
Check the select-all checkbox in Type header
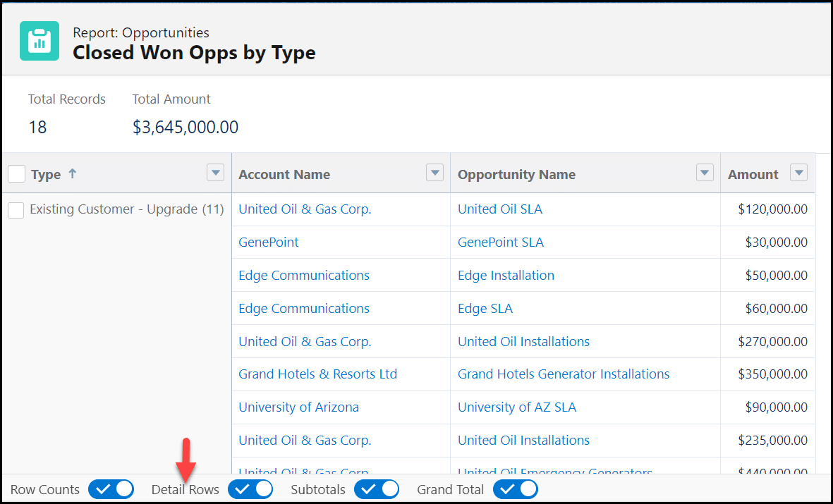pos(17,173)
